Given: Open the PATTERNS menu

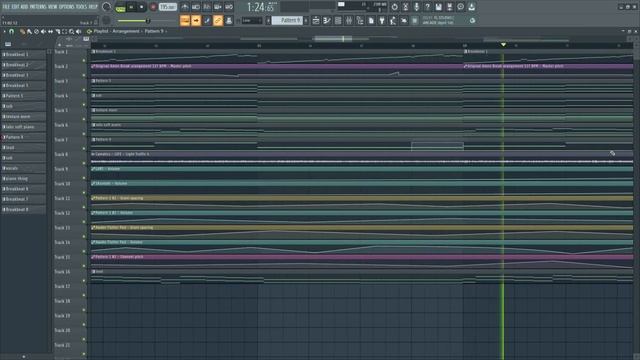Looking at the screenshot, I should point(38,7).
